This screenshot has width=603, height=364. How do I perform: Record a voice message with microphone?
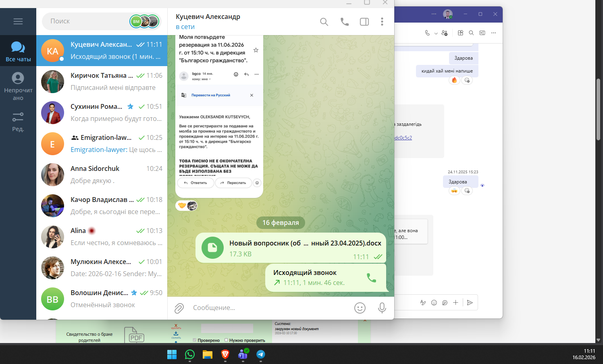click(382, 308)
